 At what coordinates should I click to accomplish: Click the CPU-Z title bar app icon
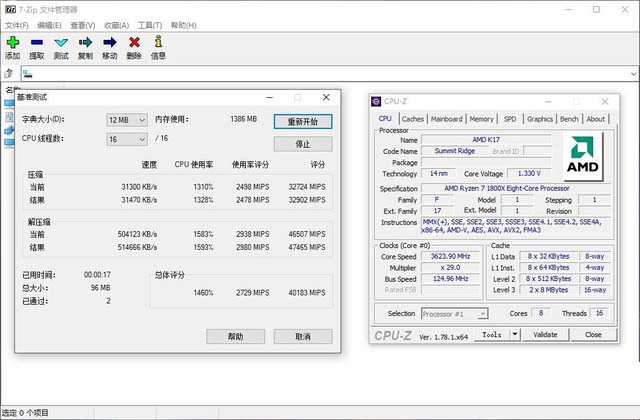376,101
